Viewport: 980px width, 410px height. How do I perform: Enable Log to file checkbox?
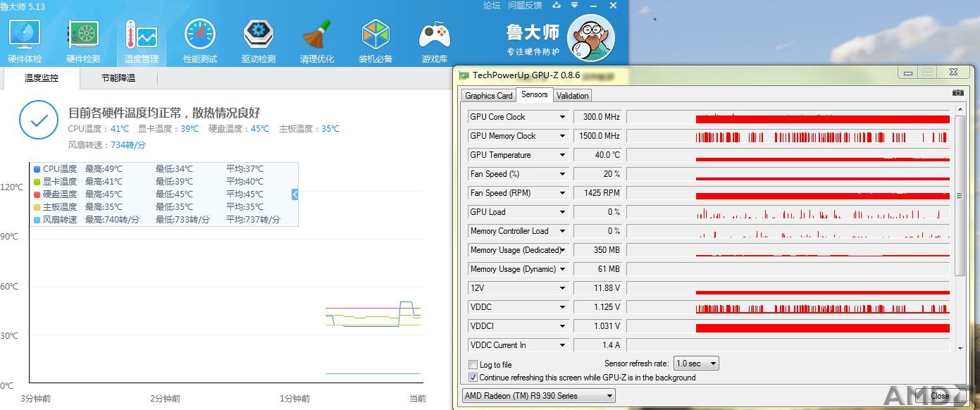(x=473, y=365)
